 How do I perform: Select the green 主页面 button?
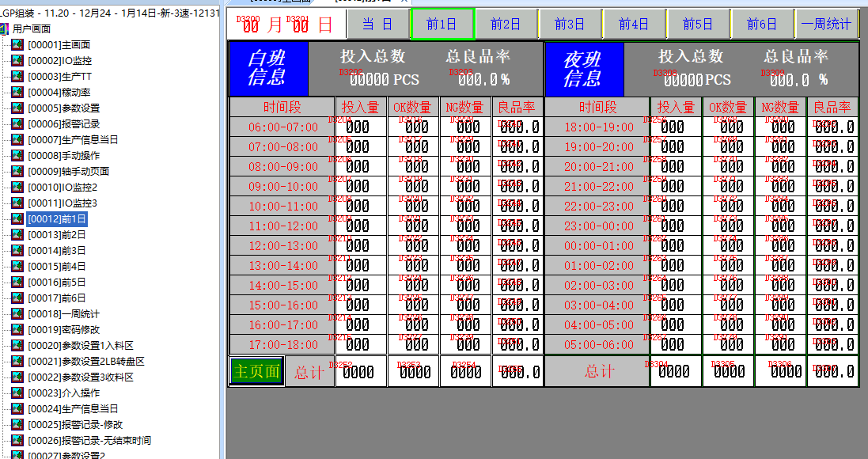click(x=256, y=371)
